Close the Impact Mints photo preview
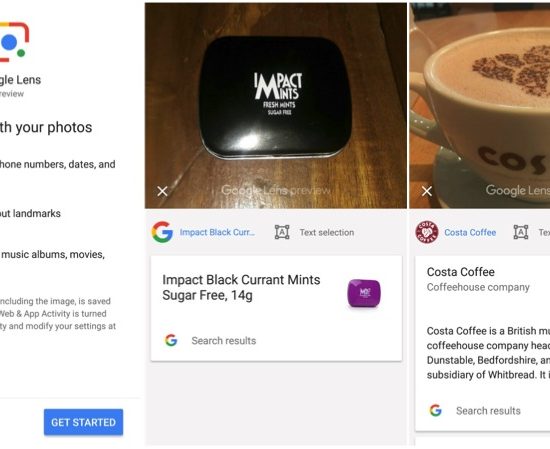 (162, 191)
